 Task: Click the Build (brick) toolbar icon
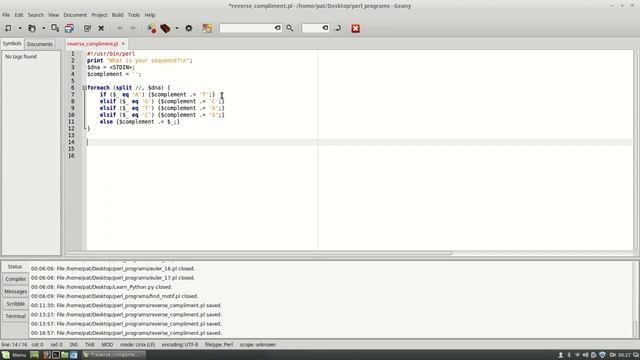(165, 28)
